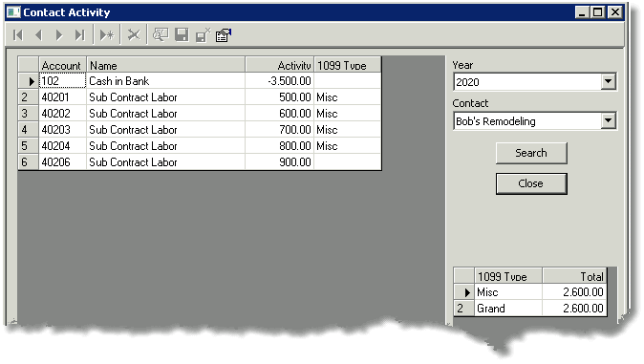The height and width of the screenshot is (364, 644).
Task: Click the current-row arrow selector for account 102
Action: coord(29,81)
